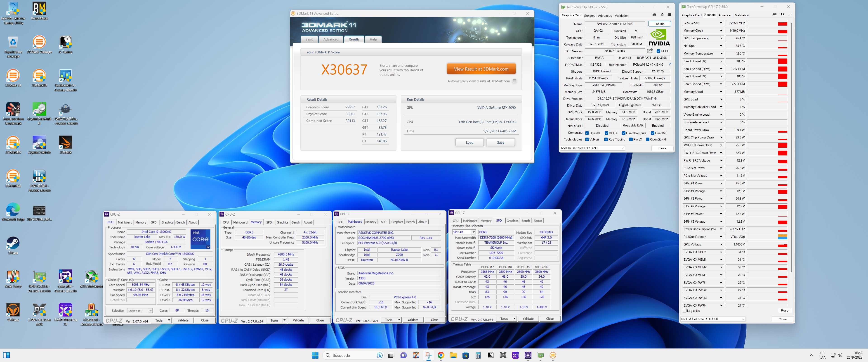Open Graphics tab in CPU-Z SPD window
868x362 pixels.
[512, 221]
